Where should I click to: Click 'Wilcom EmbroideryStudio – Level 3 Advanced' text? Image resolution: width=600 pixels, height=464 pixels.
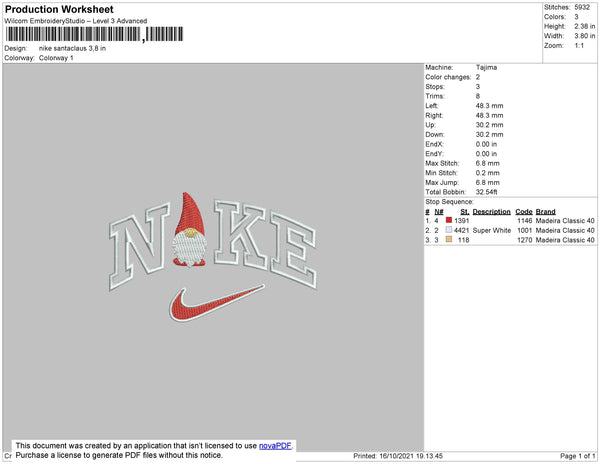click(x=76, y=21)
